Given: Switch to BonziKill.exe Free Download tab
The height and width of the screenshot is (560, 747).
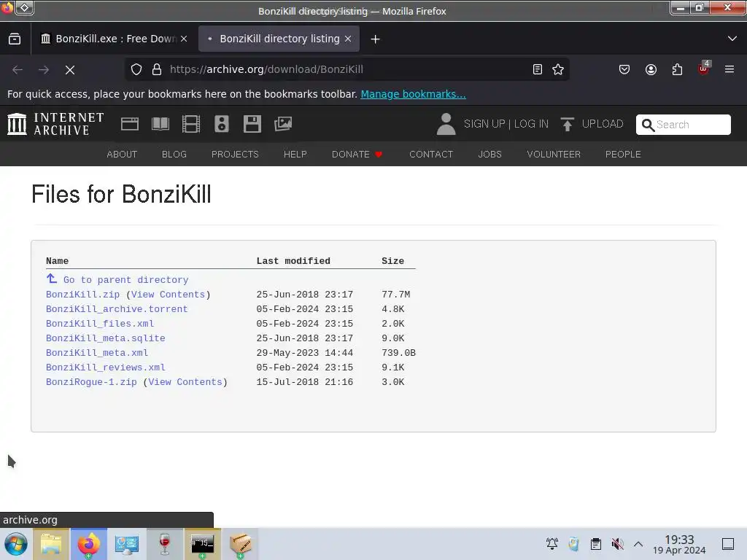Looking at the screenshot, I should pos(115,39).
